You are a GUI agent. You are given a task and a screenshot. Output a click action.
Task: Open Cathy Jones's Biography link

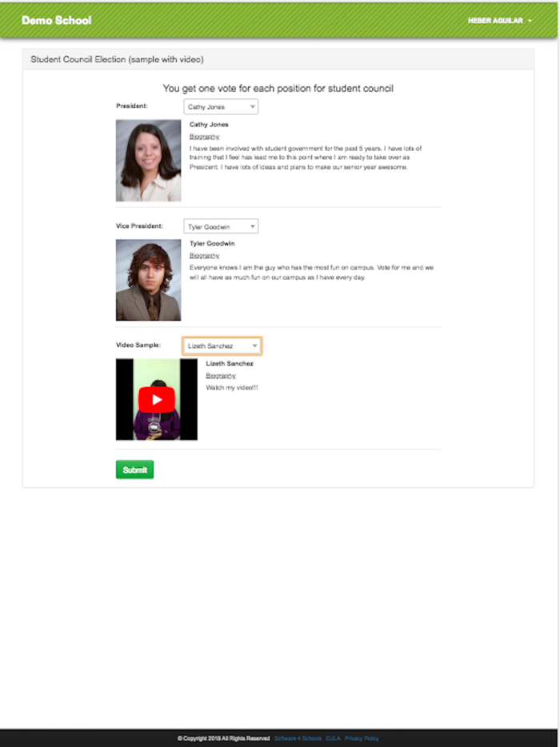[x=205, y=137]
